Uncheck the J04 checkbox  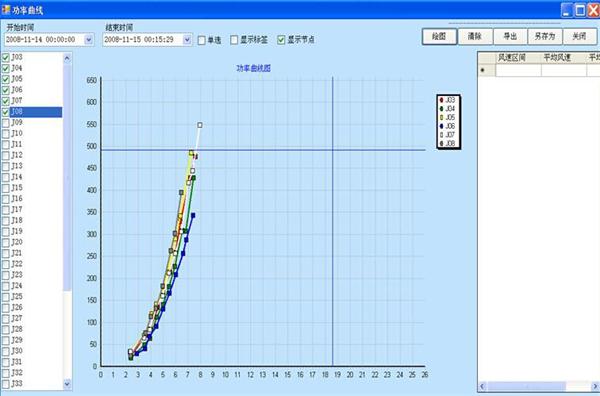[6, 68]
